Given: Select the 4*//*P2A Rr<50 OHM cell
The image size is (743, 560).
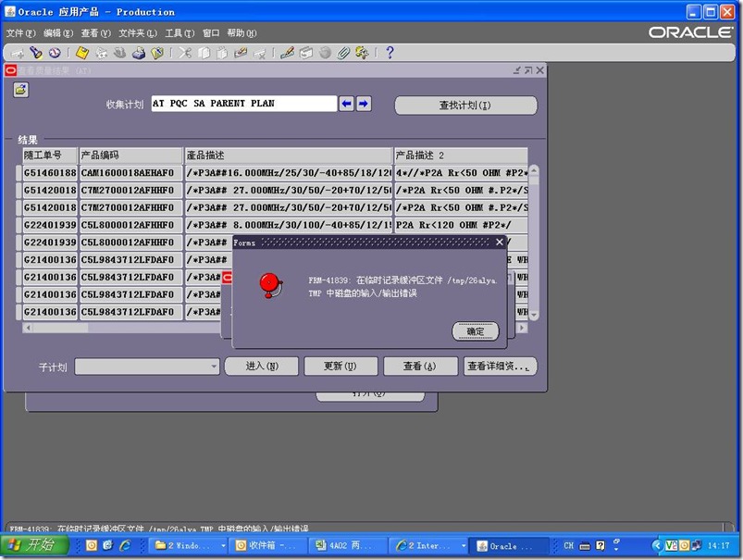Looking at the screenshot, I should (x=461, y=173).
